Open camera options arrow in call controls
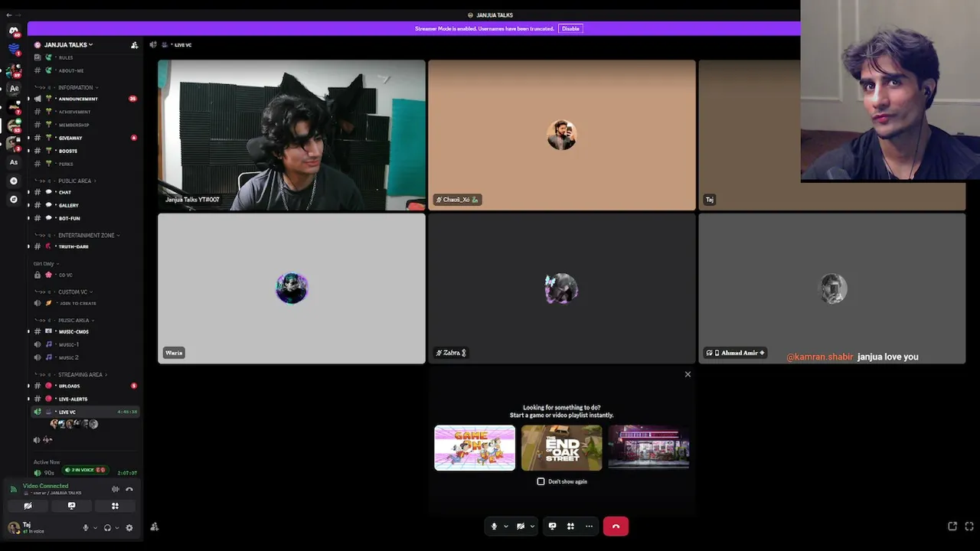 click(532, 527)
